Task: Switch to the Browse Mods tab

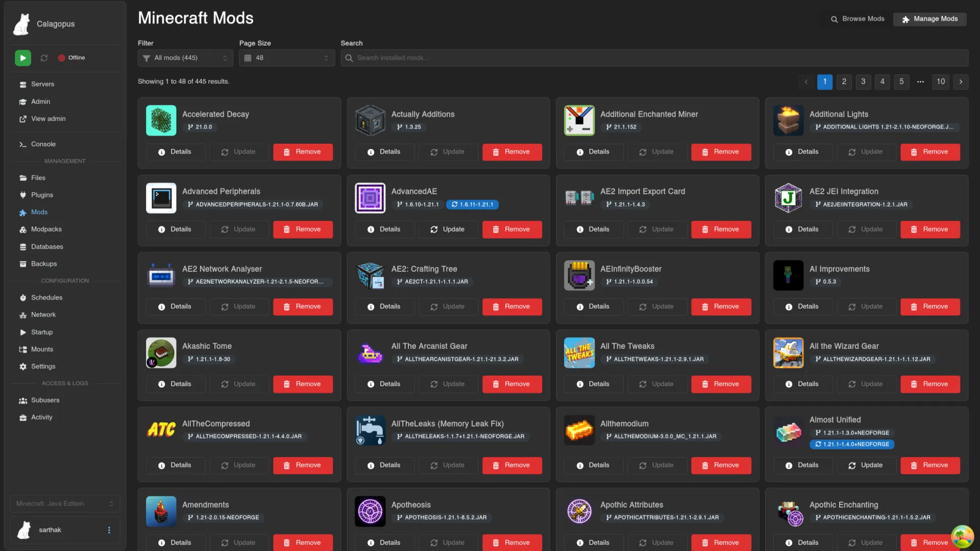Action: click(x=857, y=19)
